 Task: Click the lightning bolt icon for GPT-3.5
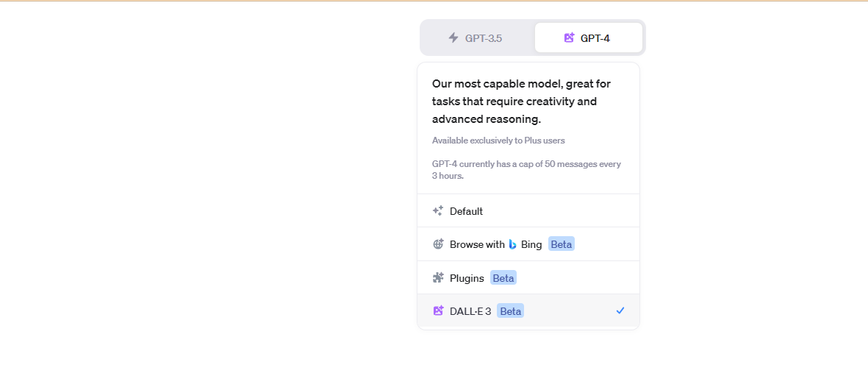(453, 38)
